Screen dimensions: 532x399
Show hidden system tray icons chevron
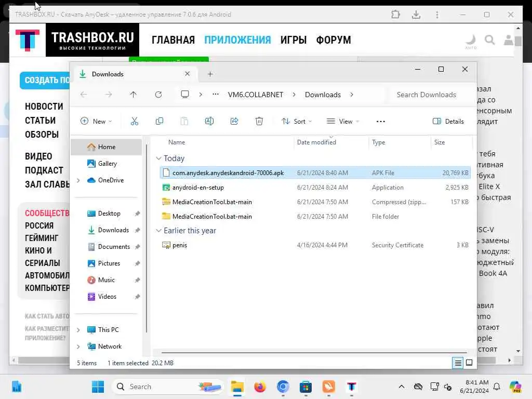coord(402,387)
